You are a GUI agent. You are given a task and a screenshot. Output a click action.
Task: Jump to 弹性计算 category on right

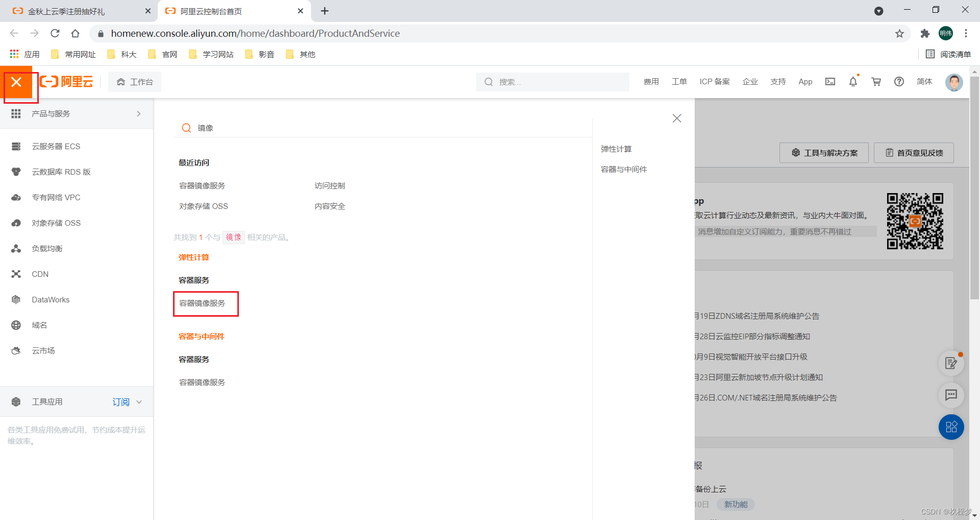(616, 149)
